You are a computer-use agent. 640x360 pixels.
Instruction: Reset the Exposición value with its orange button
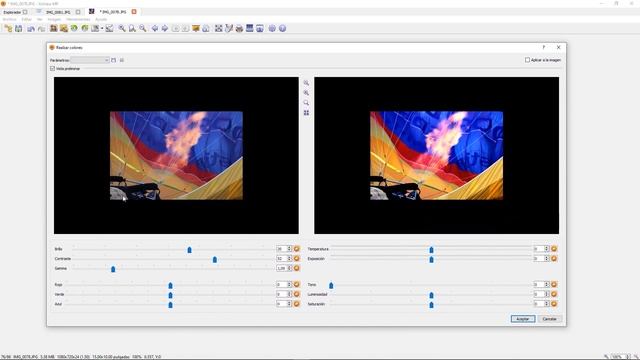(x=554, y=258)
